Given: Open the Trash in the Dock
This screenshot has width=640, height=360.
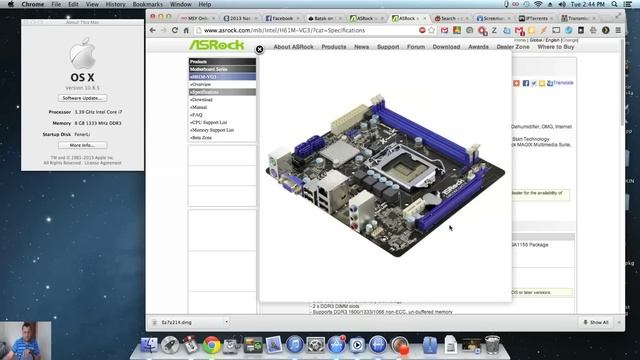Looking at the screenshot, I should pos(492,345).
